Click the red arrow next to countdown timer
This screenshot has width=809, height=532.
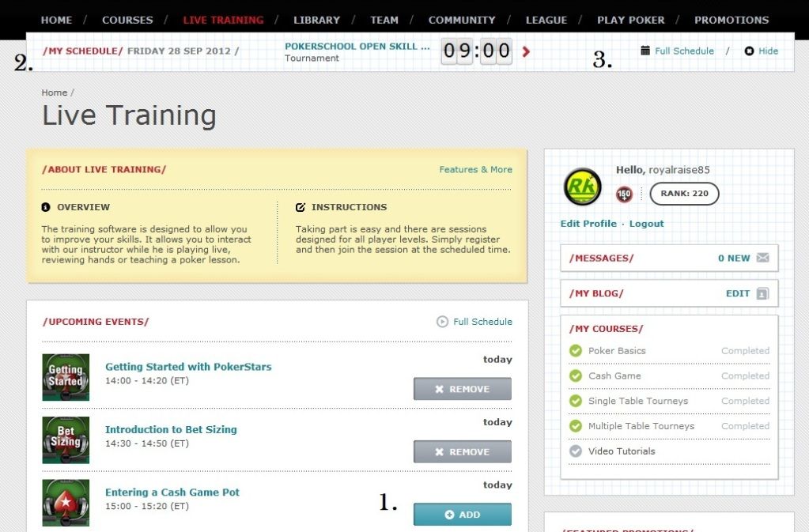(526, 51)
